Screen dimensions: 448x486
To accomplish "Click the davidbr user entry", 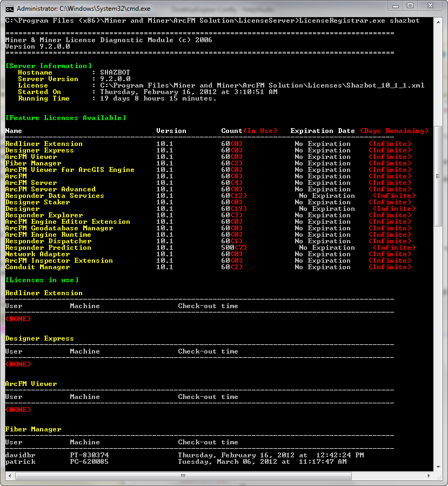I will pyautogui.click(x=20, y=455).
